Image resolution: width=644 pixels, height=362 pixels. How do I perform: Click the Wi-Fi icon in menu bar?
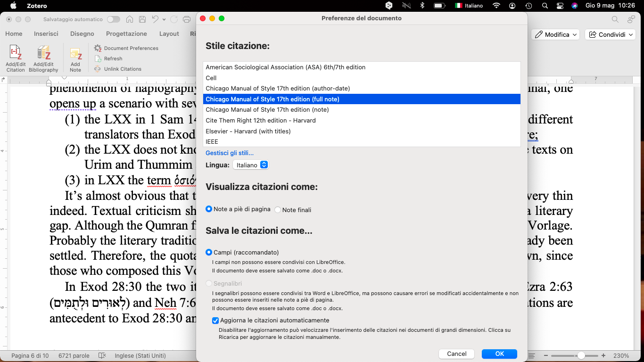496,6
